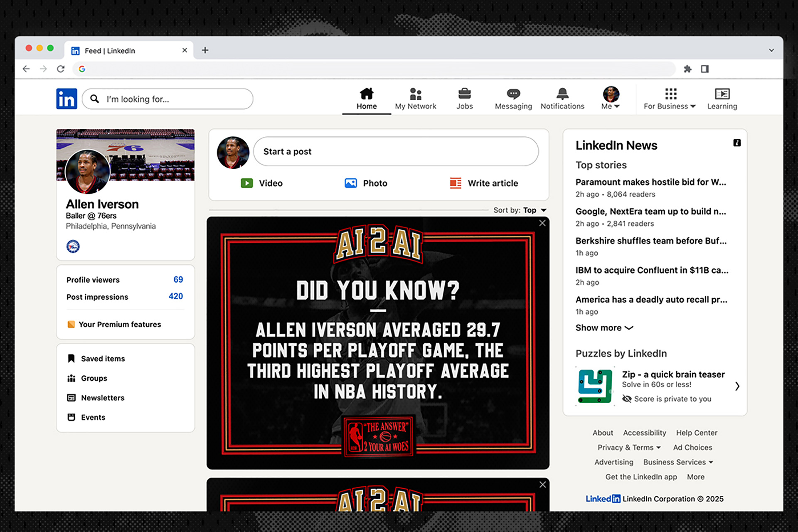Screen dimensions: 798x532
Task: Click the Learning icon in navbar
Action: (722, 94)
